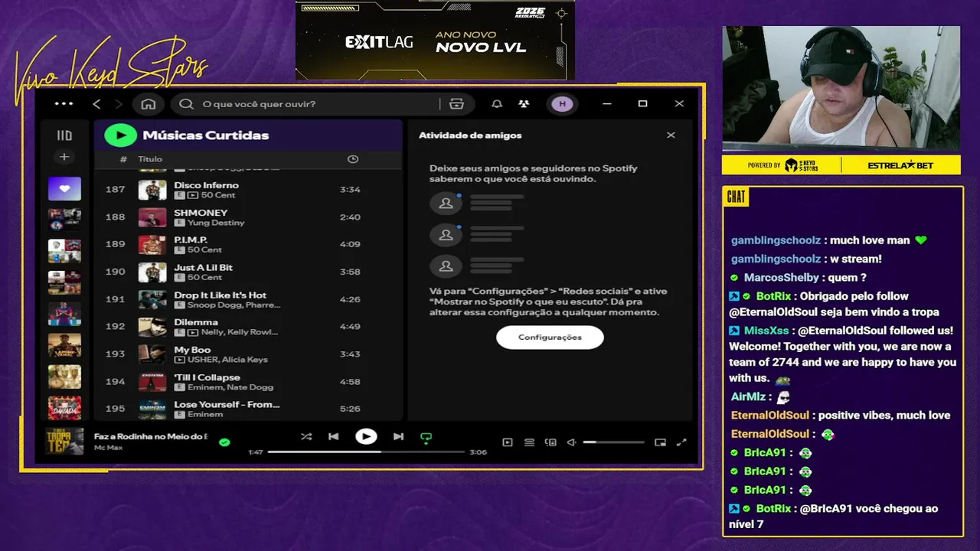980x551 pixels.
Task: Seek on the song progress bar
Action: 366,452
